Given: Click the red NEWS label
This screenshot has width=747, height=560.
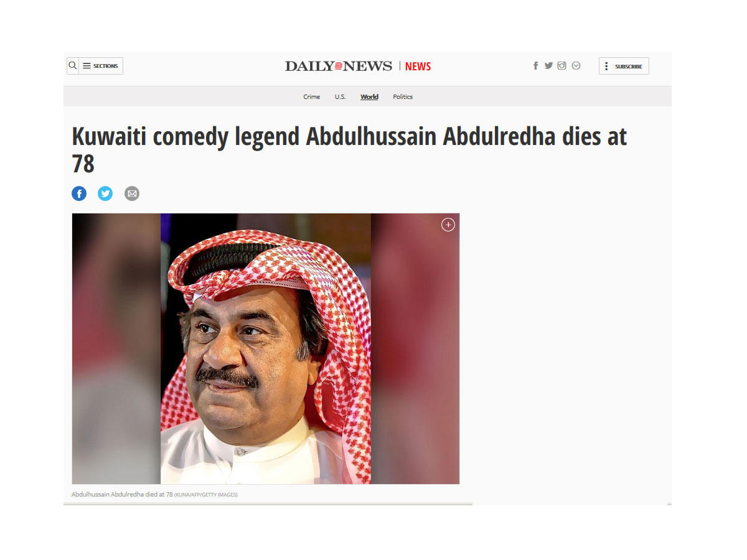Looking at the screenshot, I should tap(418, 67).
